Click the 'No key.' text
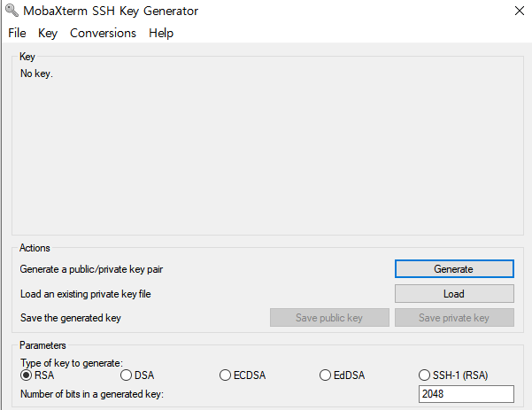Screen dimensions: 532x410 36,73
